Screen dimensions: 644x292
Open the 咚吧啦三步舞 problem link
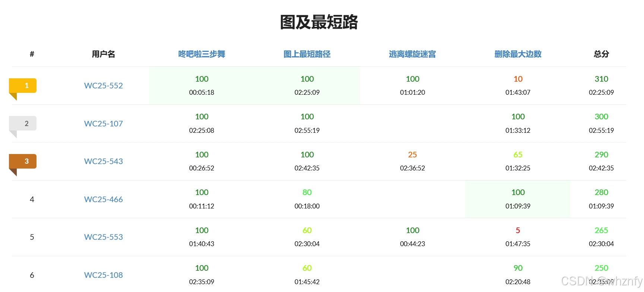tap(202, 54)
